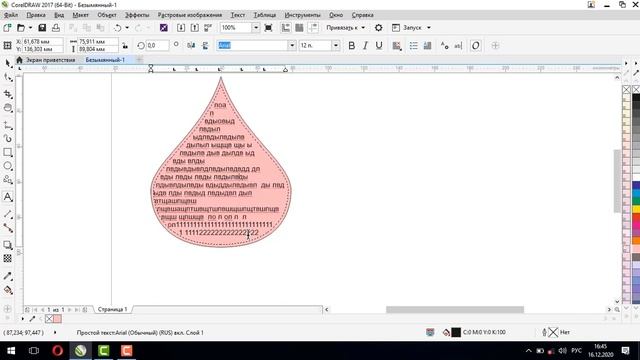Image resolution: width=640 pixels, height=360 pixels.
Task: Click the black fill color indicator
Action: tap(456, 332)
